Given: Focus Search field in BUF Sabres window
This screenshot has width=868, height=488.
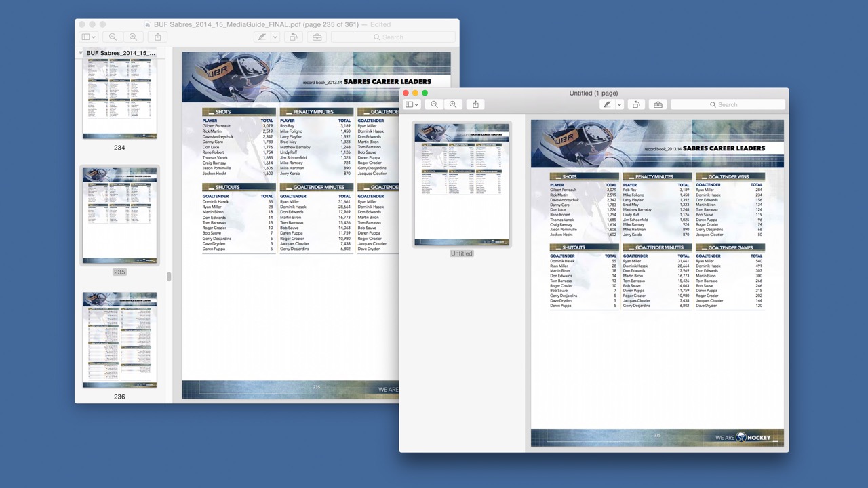Looking at the screenshot, I should pyautogui.click(x=393, y=37).
